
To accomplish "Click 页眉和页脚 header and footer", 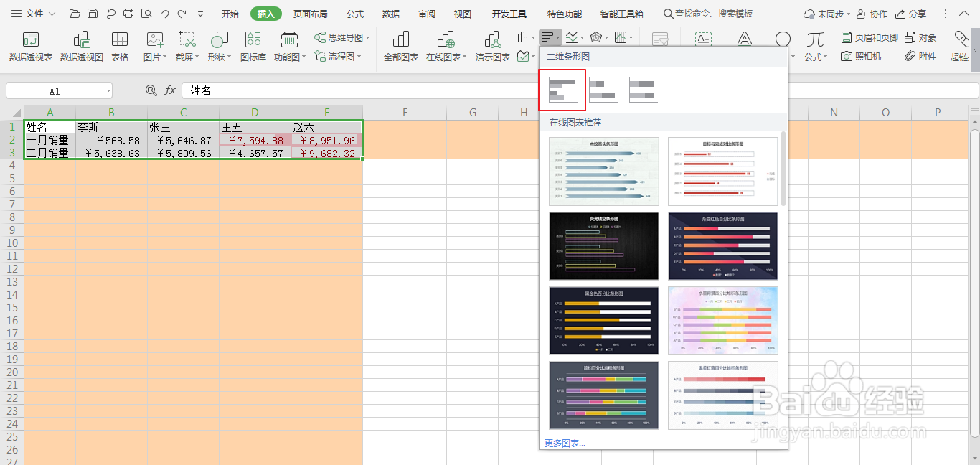I will point(870,37).
